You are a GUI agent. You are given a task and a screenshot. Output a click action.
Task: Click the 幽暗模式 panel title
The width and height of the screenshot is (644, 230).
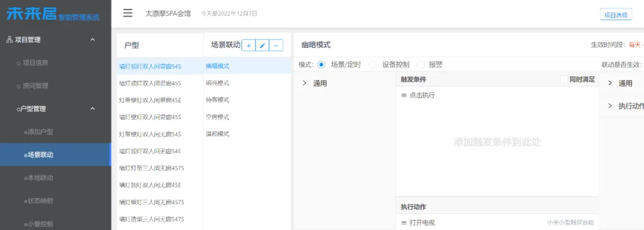tap(316, 45)
